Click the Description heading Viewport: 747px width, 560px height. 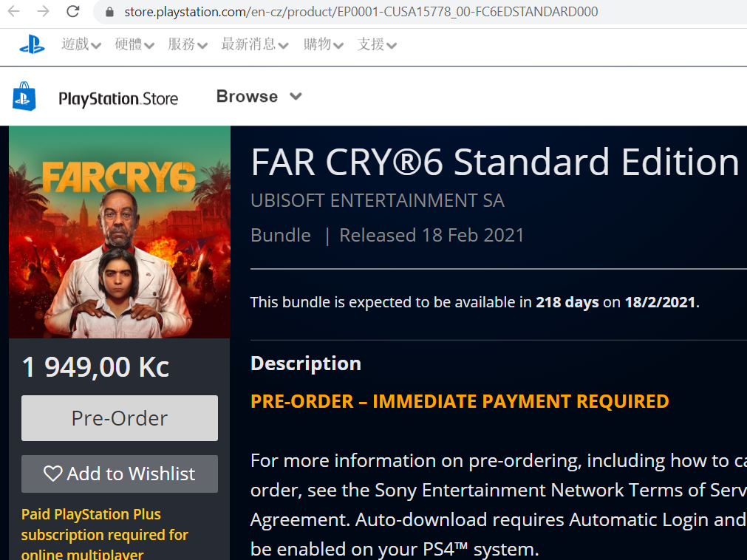click(x=306, y=363)
